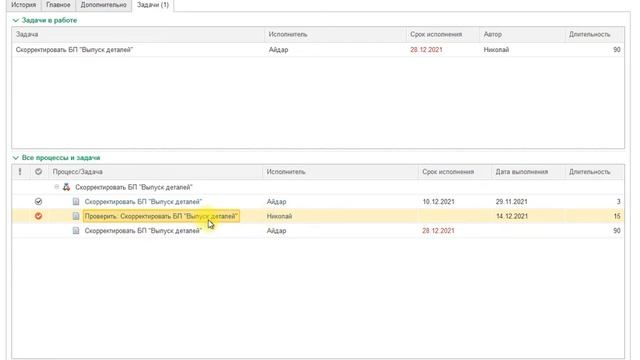This screenshot has width=640, height=360.
Task: Select the Задачи (1) tab
Action: tap(153, 5)
